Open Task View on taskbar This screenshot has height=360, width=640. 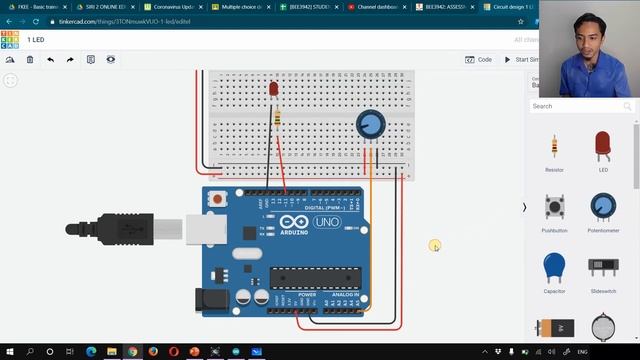[70, 352]
